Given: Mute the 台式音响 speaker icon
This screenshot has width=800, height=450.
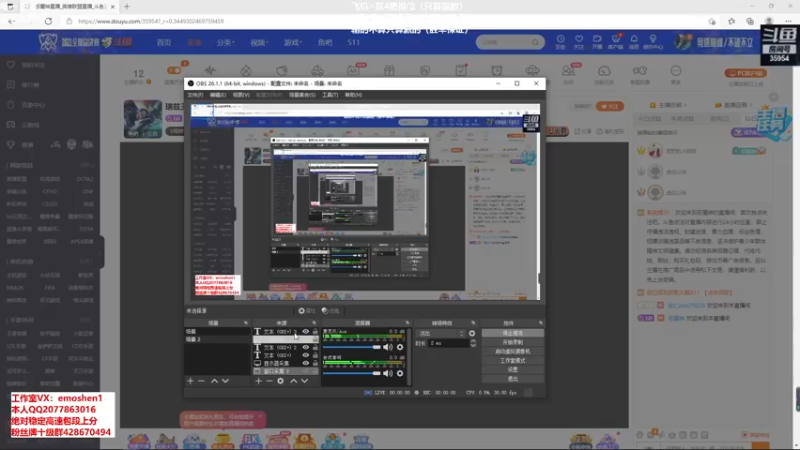Looking at the screenshot, I should pyautogui.click(x=388, y=373).
